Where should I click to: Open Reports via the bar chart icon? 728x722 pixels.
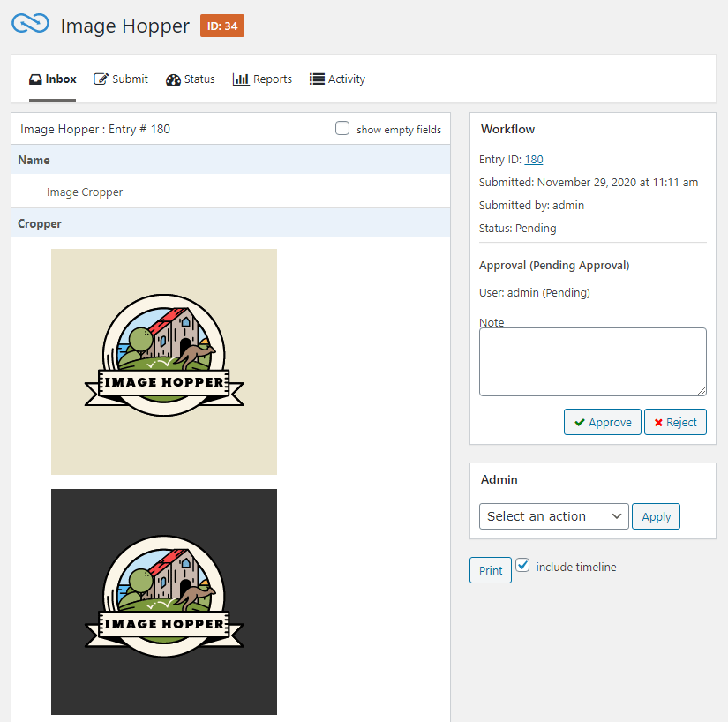(x=239, y=79)
